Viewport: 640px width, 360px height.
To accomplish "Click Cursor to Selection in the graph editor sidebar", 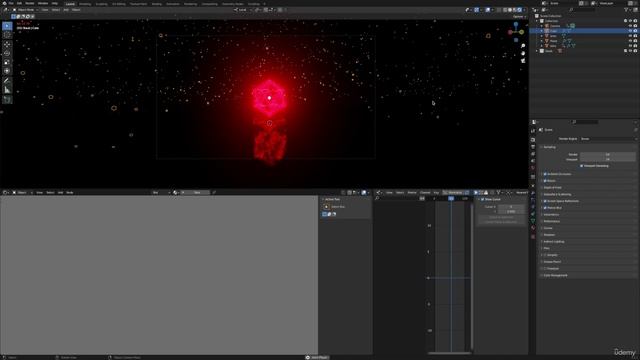I will [x=501, y=217].
